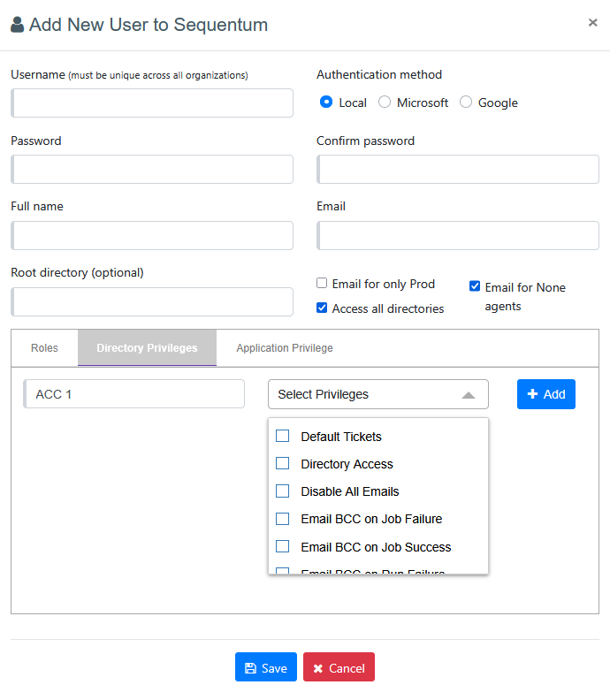Close the Add New User dialog
610x700 pixels.
pos(592,23)
